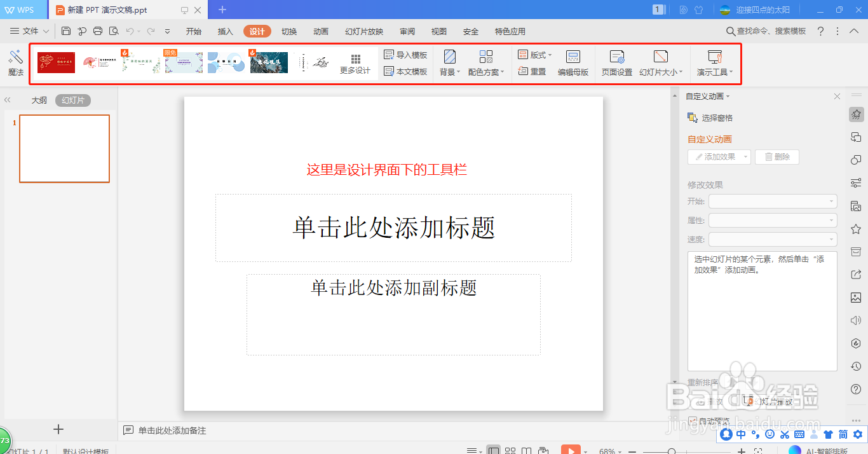Select slide 1 thumbnail
The height and width of the screenshot is (454, 868).
64,149
